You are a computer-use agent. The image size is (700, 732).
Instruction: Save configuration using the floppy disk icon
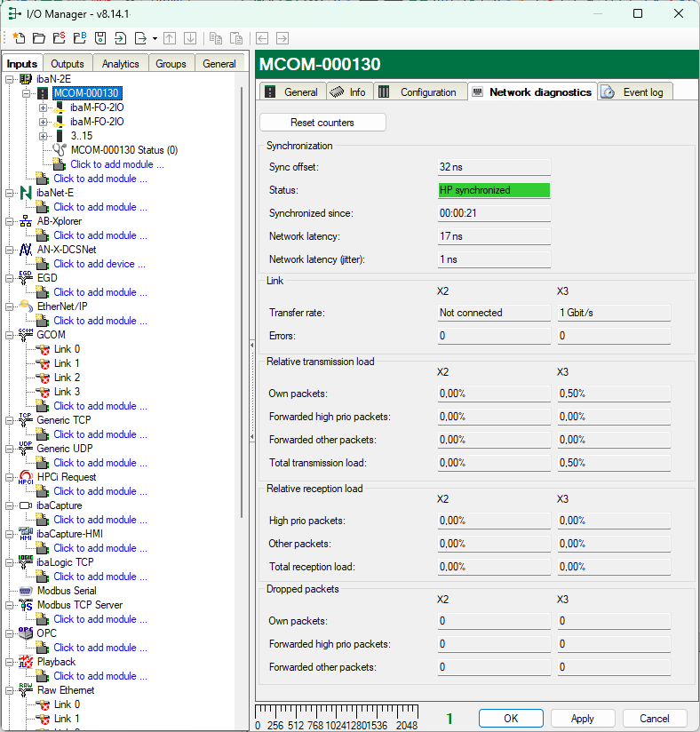[x=100, y=38]
